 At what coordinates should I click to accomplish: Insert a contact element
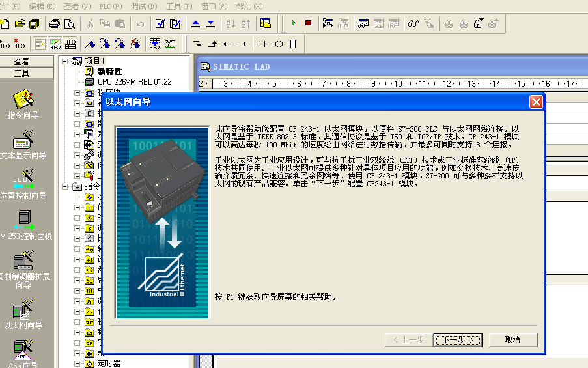[262, 44]
